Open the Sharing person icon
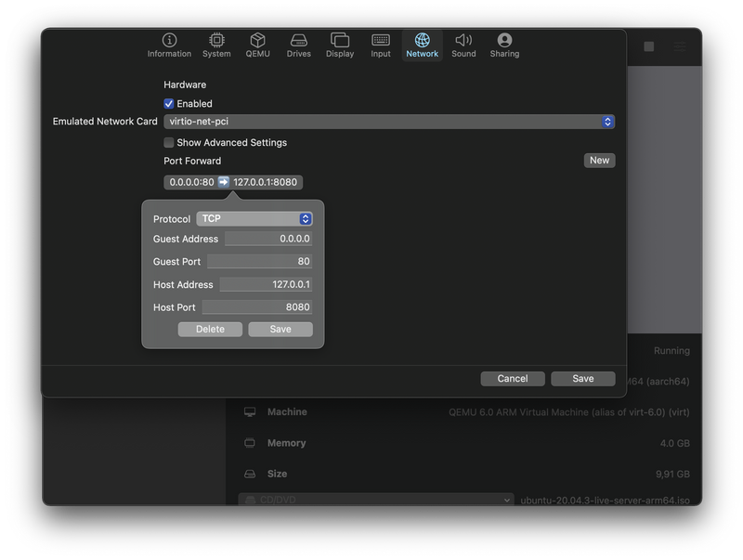The image size is (743, 560). (504, 41)
